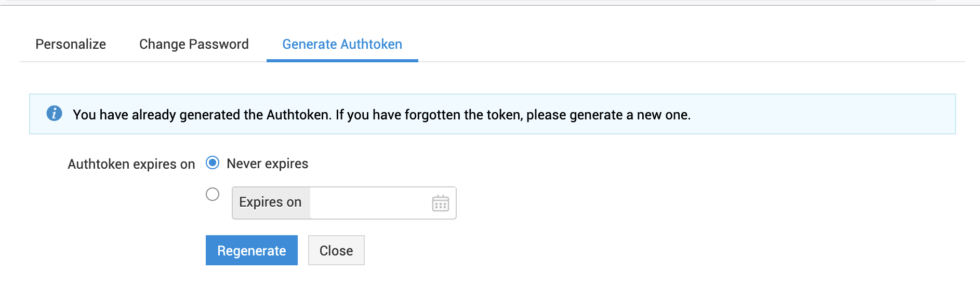Click the blue info icon in banner
Screen dimensions: 980x298
[x=55, y=113]
